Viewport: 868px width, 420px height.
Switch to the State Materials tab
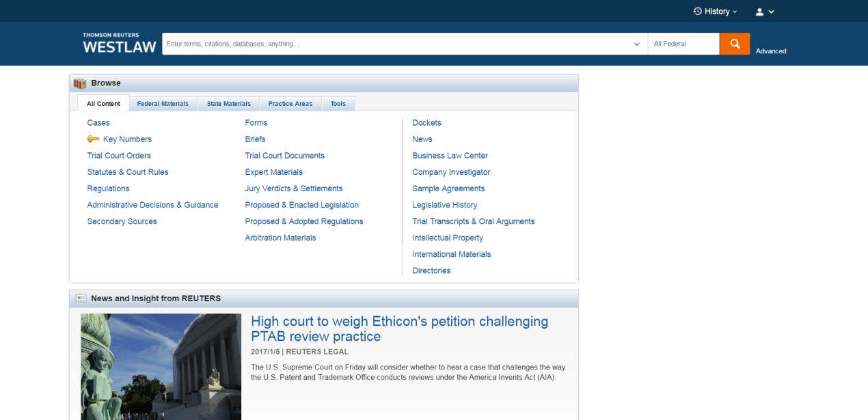point(229,104)
